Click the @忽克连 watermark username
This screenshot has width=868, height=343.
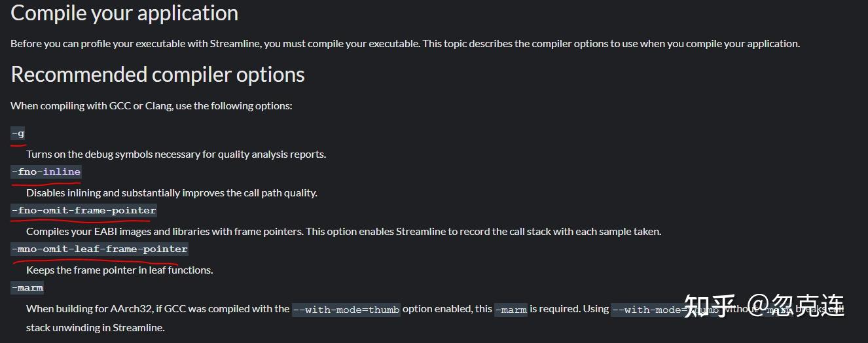tap(797, 306)
